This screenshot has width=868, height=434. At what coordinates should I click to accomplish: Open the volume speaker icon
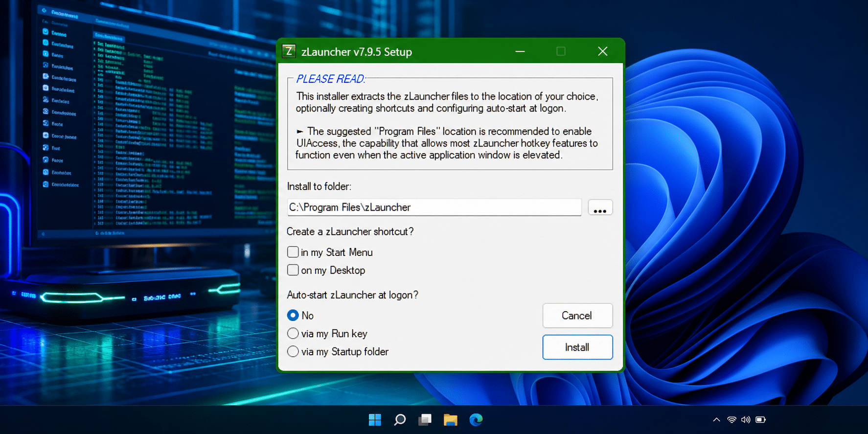pos(746,420)
